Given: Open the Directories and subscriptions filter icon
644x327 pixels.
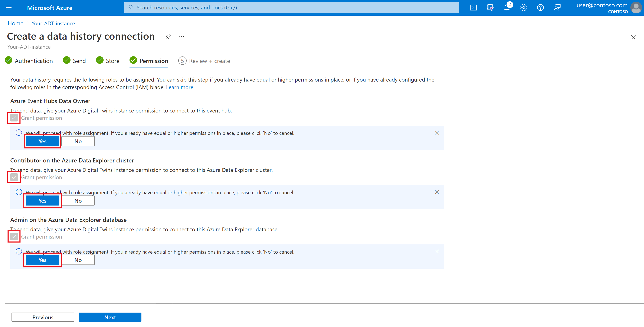Looking at the screenshot, I should click(x=490, y=8).
